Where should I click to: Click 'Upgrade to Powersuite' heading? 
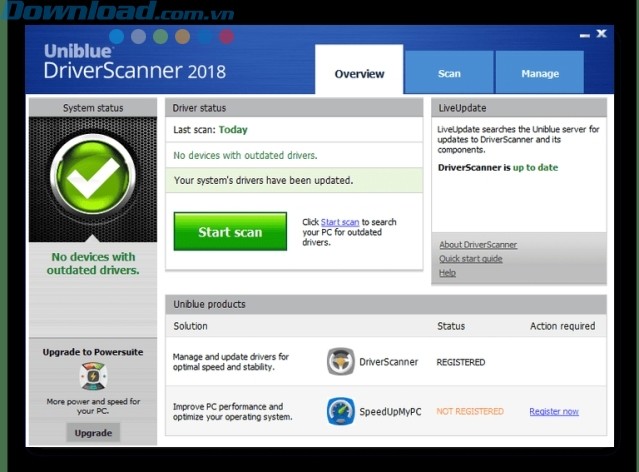(x=93, y=352)
